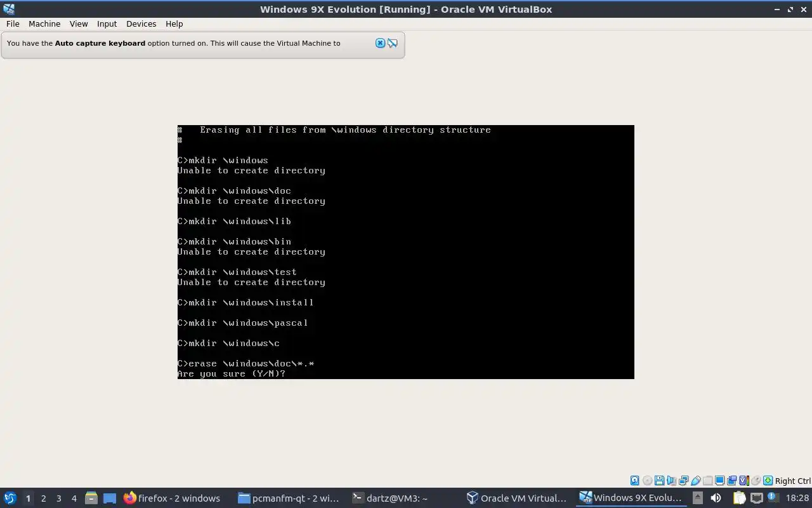Click the audio status icon in VM status bar

(x=671, y=481)
